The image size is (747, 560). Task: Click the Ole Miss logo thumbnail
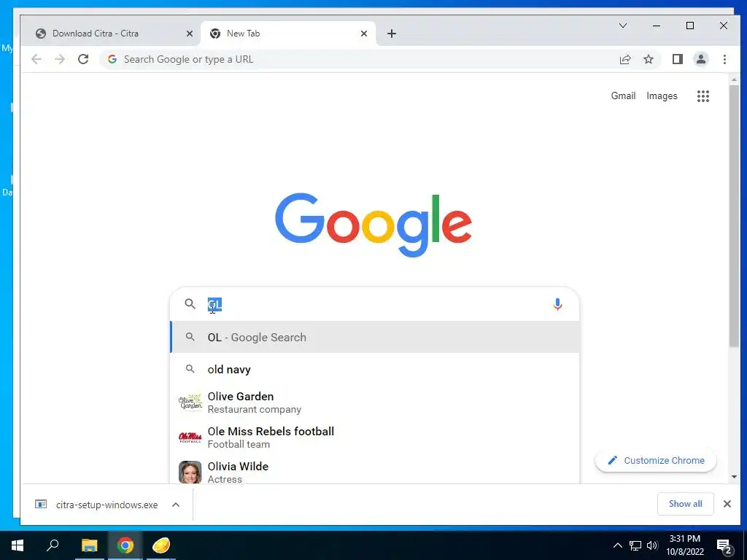[x=190, y=437]
